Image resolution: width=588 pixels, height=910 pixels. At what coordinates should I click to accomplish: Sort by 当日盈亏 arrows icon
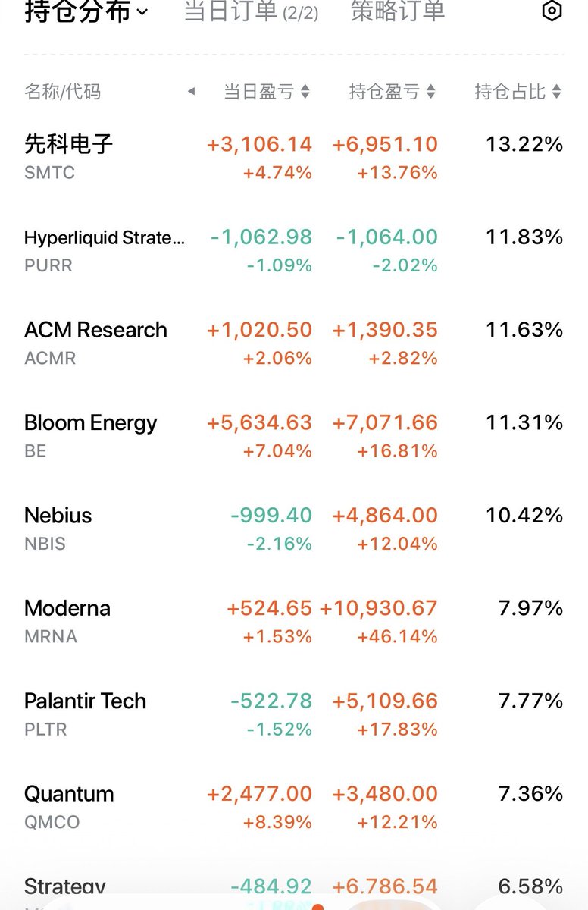pos(305,93)
